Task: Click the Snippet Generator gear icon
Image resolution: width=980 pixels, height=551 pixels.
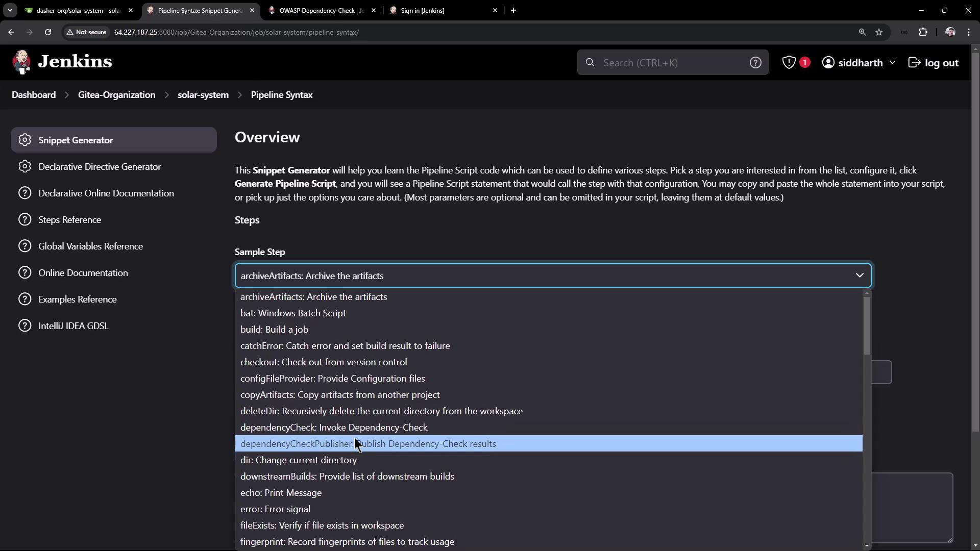Action: [x=24, y=140]
